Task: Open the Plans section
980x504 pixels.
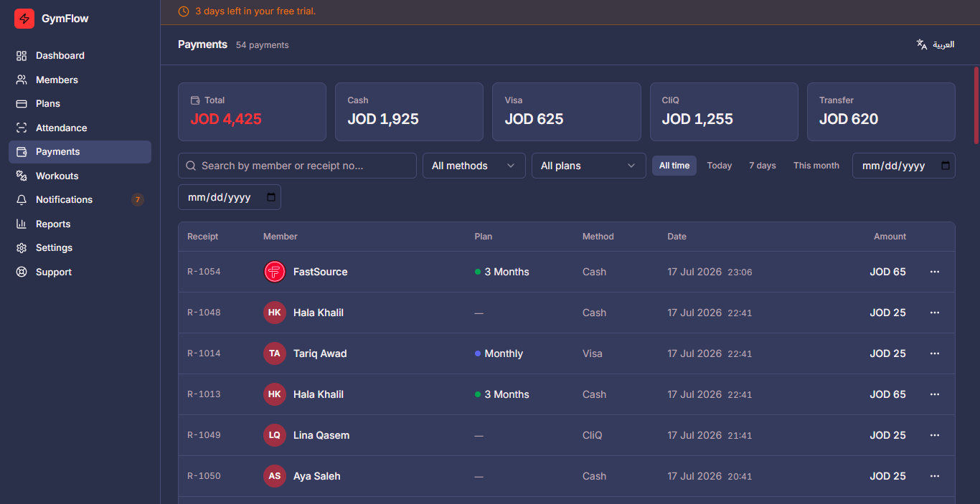Action: [x=80, y=104]
